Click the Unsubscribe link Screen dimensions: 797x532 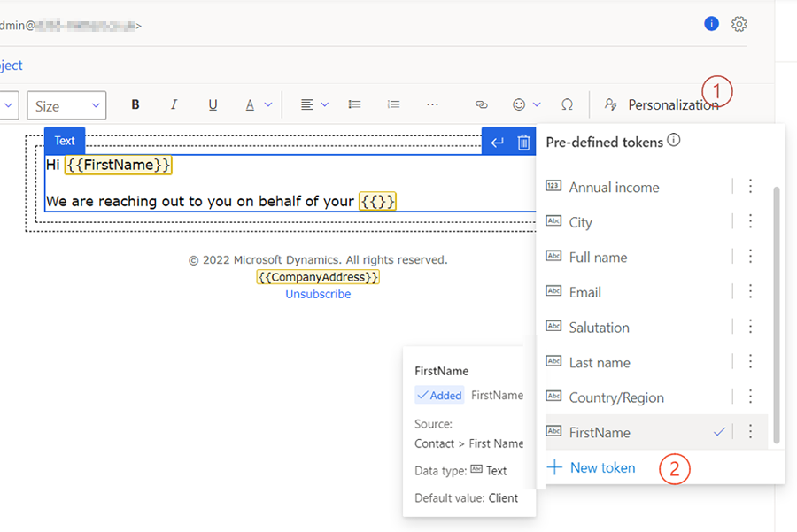pyautogui.click(x=318, y=294)
